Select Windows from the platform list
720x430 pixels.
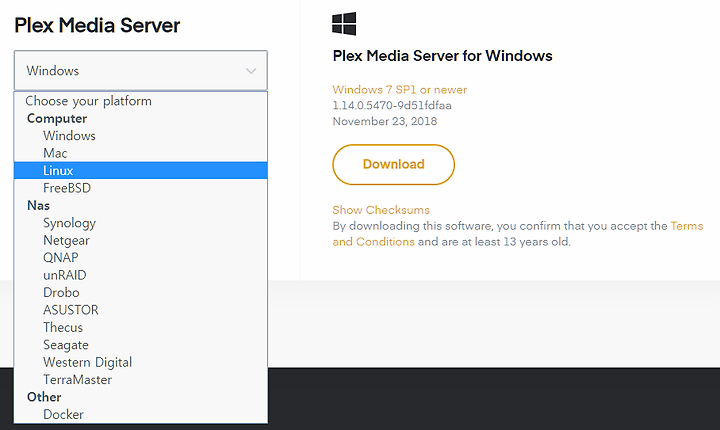(141, 136)
